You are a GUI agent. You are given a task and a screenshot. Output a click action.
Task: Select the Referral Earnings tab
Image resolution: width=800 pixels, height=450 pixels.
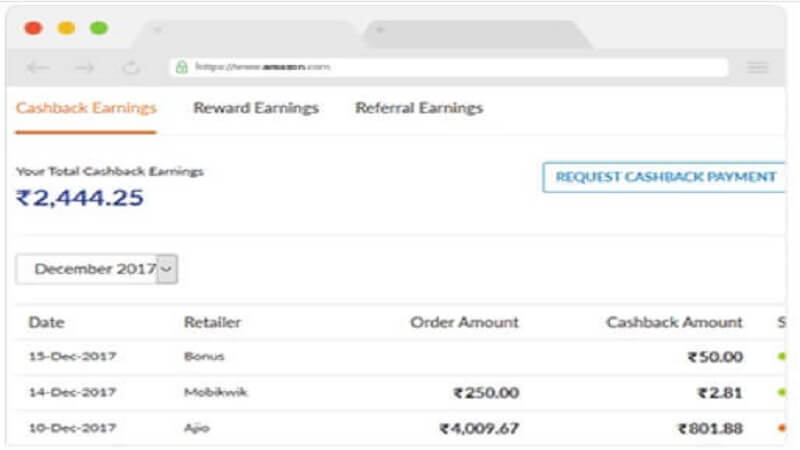[419, 108]
